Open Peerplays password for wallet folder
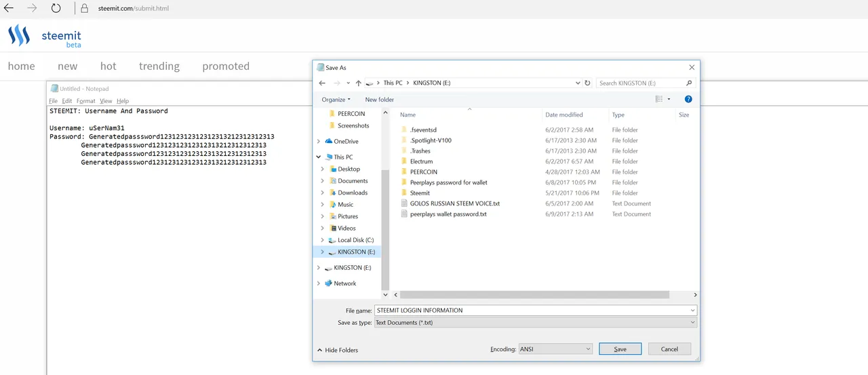 pyautogui.click(x=448, y=182)
